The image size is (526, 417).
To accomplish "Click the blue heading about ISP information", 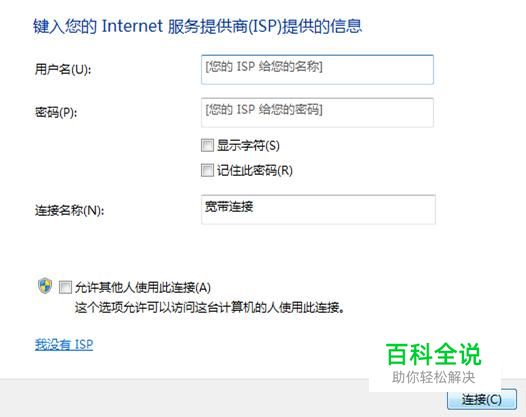I will (198, 26).
